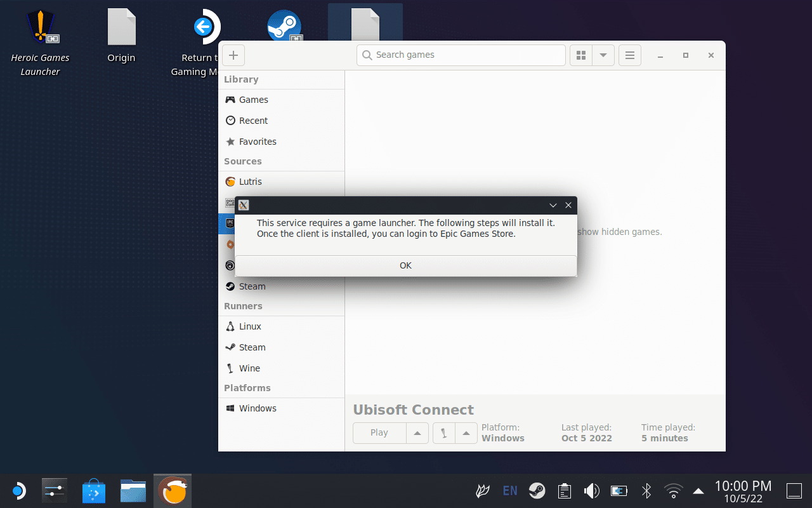Select the Wine runner
This screenshot has height=508, width=812.
(x=282, y=368)
